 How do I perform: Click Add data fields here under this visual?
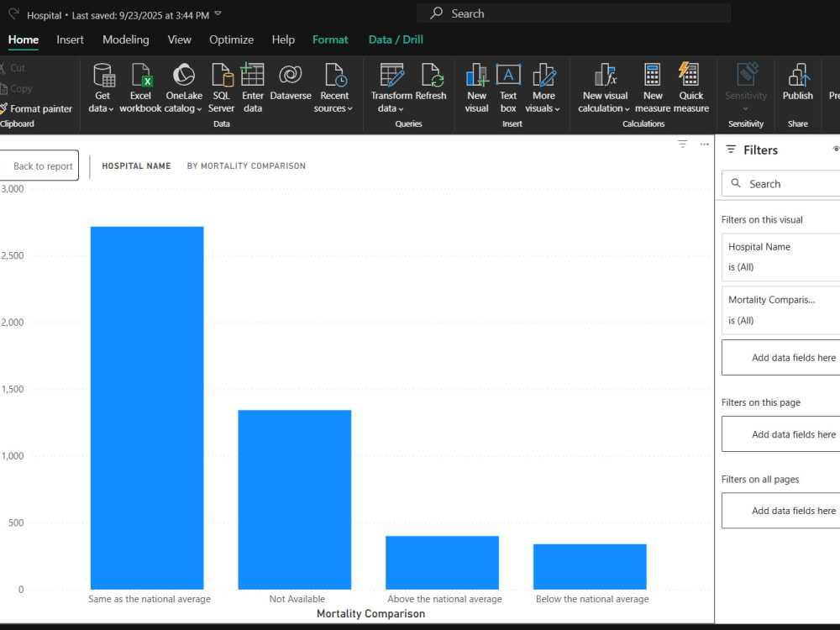click(x=780, y=357)
